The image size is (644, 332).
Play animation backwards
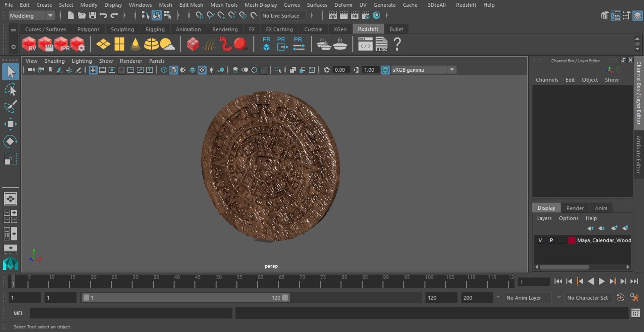coord(591,281)
